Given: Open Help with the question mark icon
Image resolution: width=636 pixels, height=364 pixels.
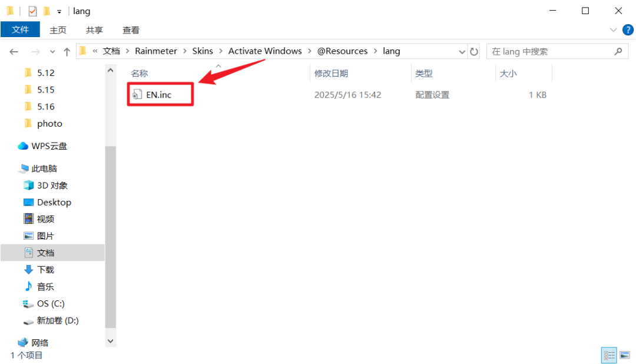Looking at the screenshot, I should [x=628, y=30].
